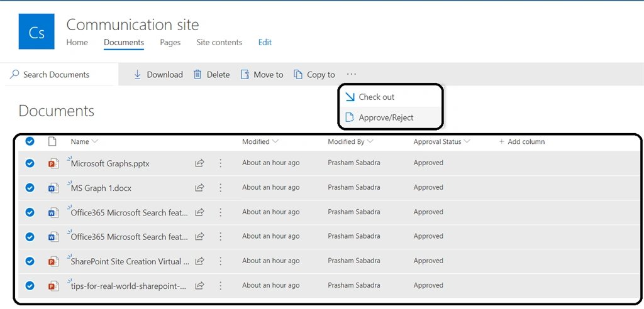The width and height of the screenshot is (644, 309).
Task: Click the Add column button
Action: point(521,141)
